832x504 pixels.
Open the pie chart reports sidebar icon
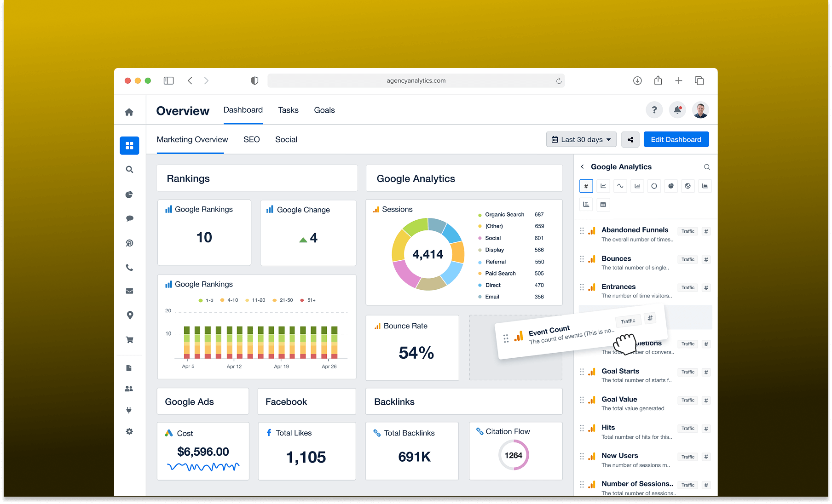click(129, 195)
